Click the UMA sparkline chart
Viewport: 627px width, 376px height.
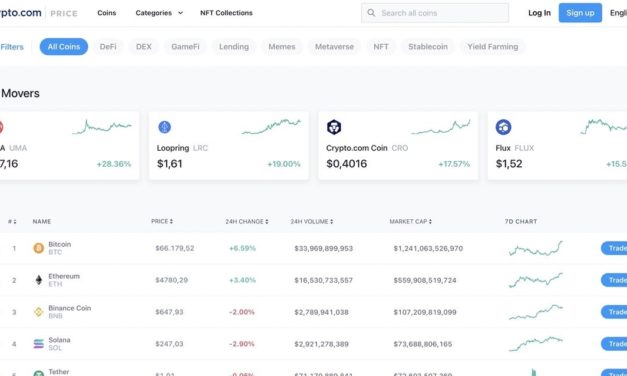coord(102,127)
